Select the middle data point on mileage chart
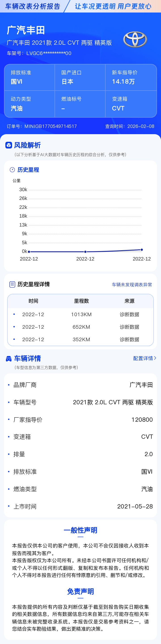Viewport: 161px width, 644px height. [x=85, y=252]
